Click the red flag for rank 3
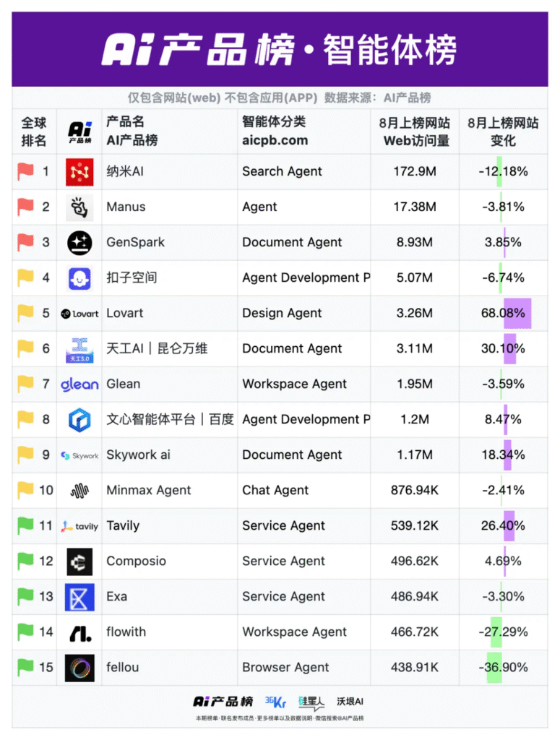560x740 pixels. coord(25,243)
